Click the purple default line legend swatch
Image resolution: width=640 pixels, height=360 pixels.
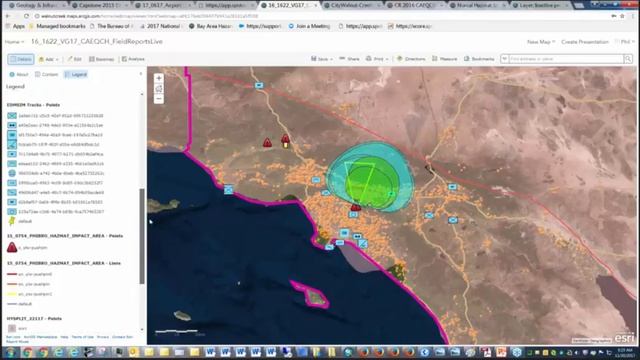12,304
